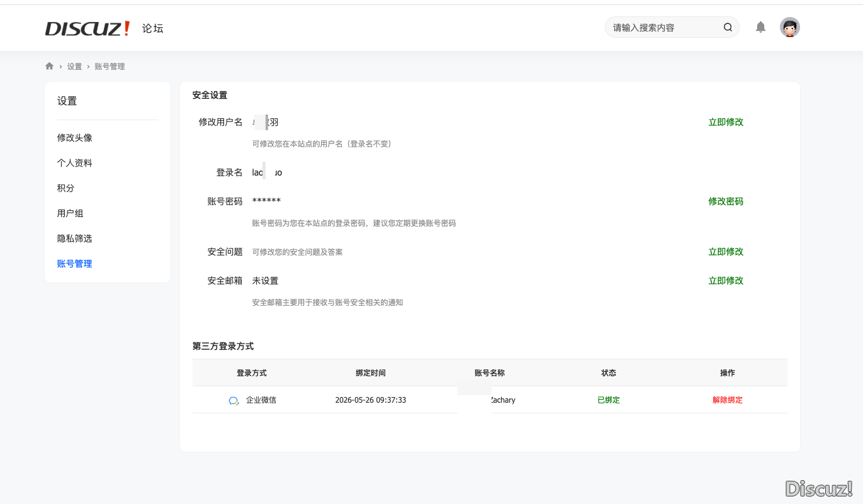Open 修改头像 in settings sidebar
The image size is (863, 504).
click(75, 138)
